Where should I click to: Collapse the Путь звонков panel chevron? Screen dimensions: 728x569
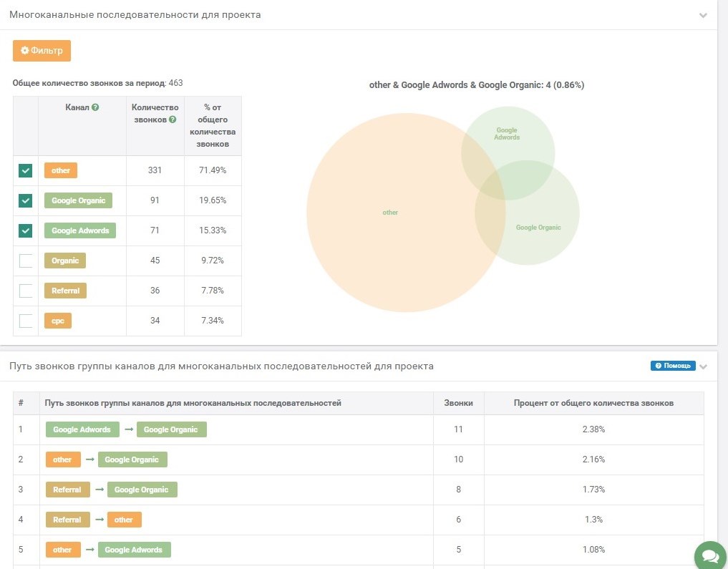click(703, 366)
